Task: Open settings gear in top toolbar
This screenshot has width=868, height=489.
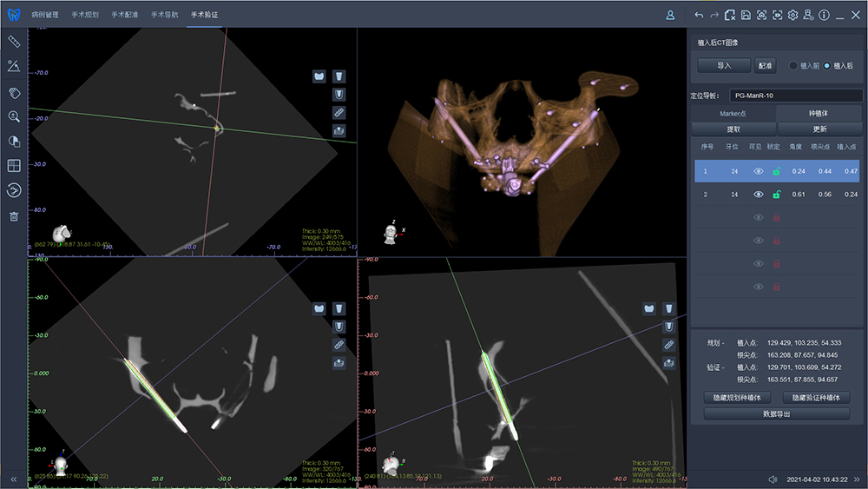Action: click(x=792, y=15)
